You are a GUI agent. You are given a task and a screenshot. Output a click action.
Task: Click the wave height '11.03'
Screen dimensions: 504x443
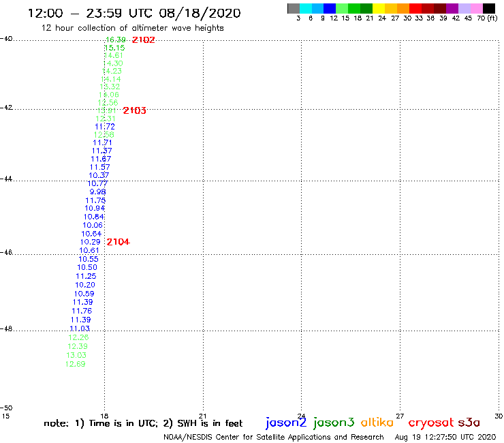(80, 329)
